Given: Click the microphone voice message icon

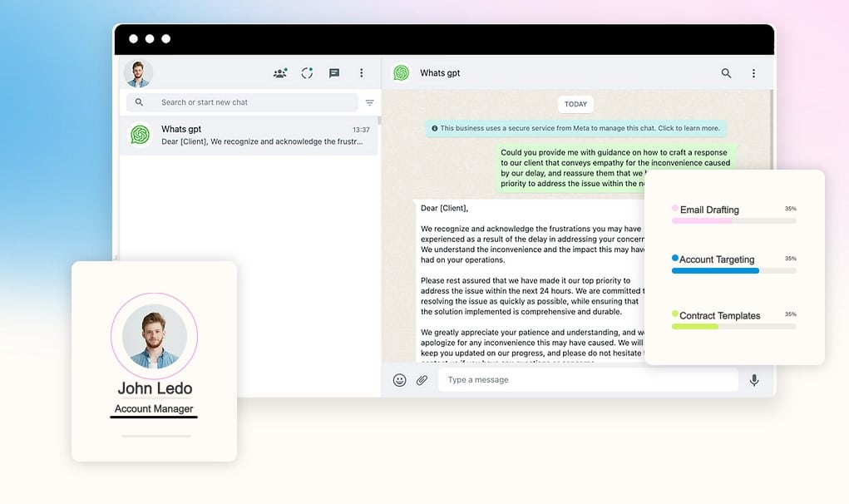Looking at the screenshot, I should (753, 380).
